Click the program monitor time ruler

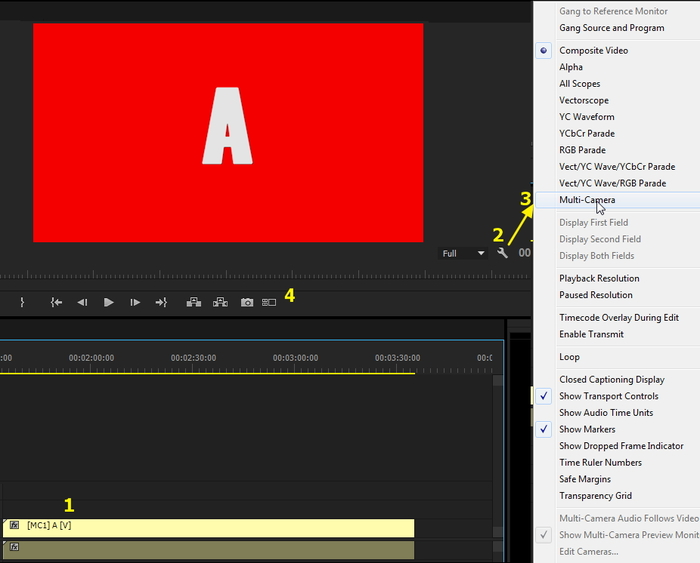tap(266, 274)
